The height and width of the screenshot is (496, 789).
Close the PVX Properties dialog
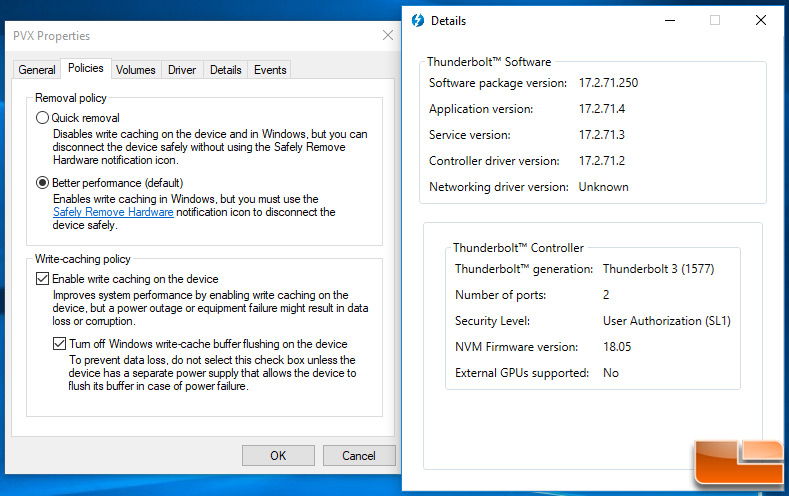click(x=387, y=35)
